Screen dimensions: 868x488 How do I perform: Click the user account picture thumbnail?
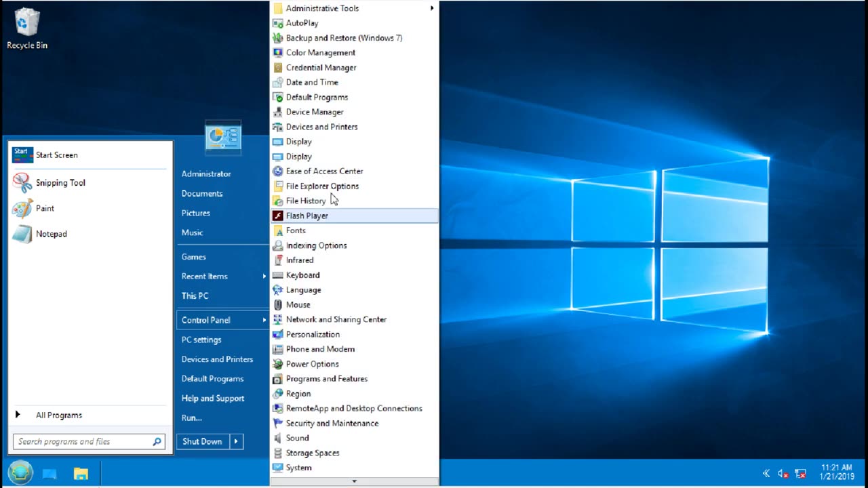tap(223, 138)
